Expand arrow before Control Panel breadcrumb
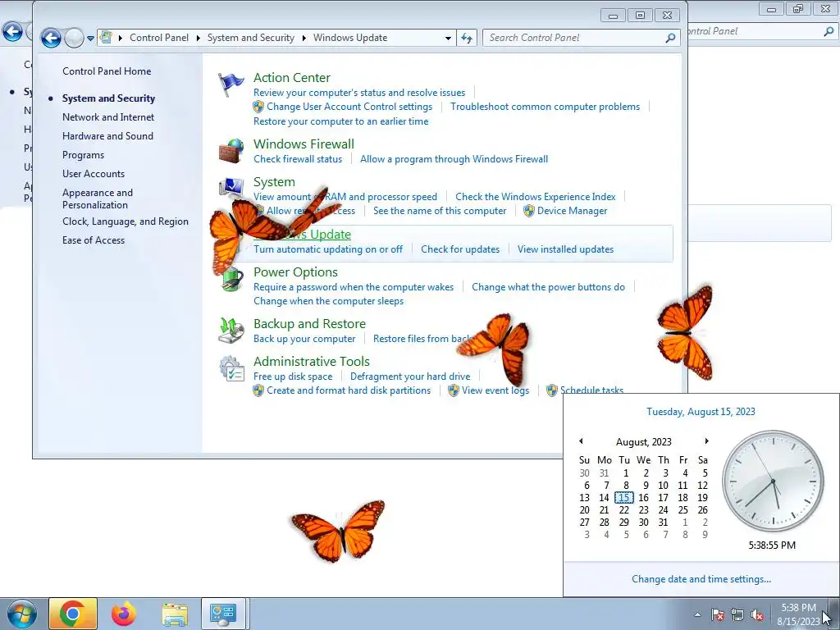Image resolution: width=840 pixels, height=630 pixels. pyautogui.click(x=120, y=38)
